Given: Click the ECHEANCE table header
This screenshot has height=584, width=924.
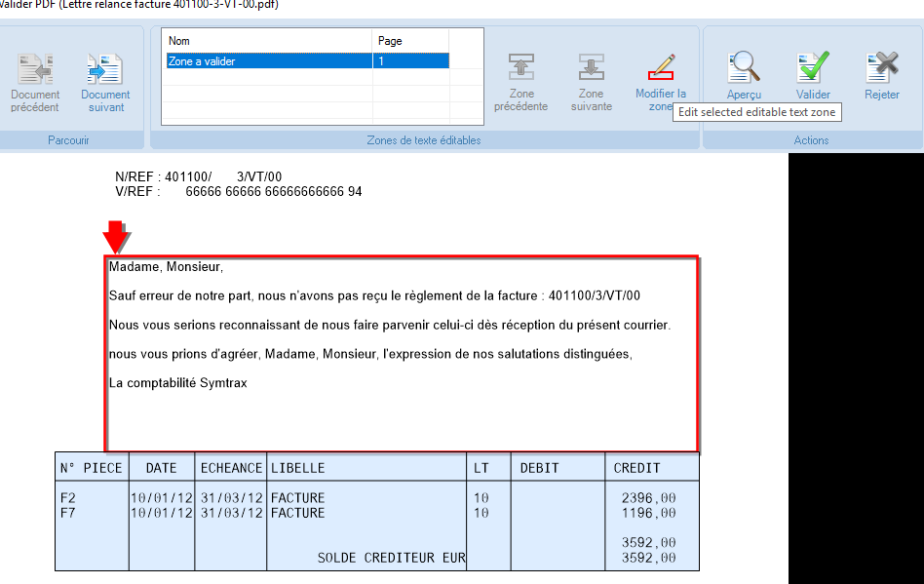Looking at the screenshot, I should pyautogui.click(x=231, y=468).
